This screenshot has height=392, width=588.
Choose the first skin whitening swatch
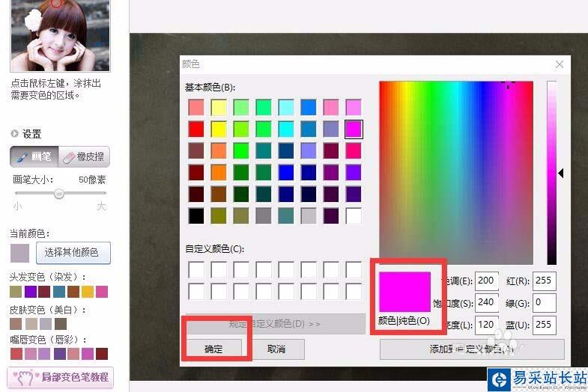[x=16, y=323]
